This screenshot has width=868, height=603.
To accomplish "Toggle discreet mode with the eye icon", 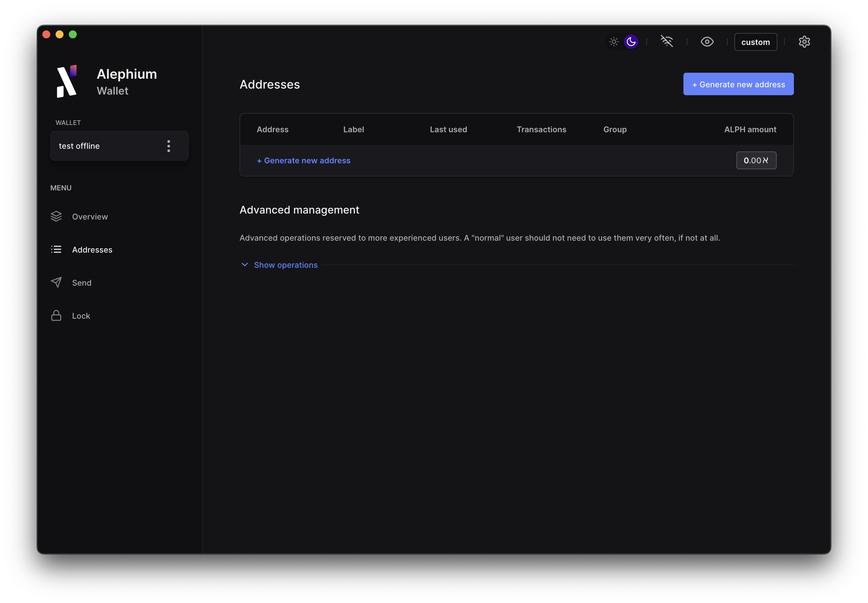I will tap(707, 42).
